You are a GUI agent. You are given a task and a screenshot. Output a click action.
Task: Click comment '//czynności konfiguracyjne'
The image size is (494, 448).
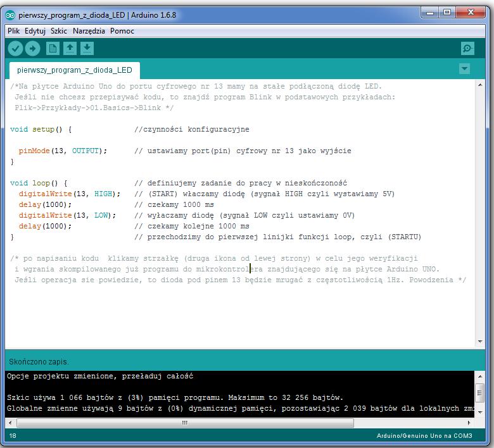(191, 129)
